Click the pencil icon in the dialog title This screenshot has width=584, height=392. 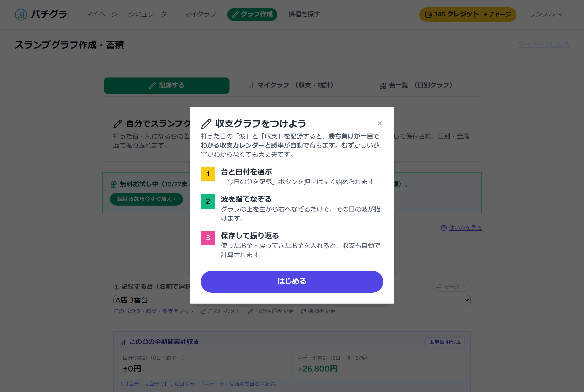coord(206,124)
